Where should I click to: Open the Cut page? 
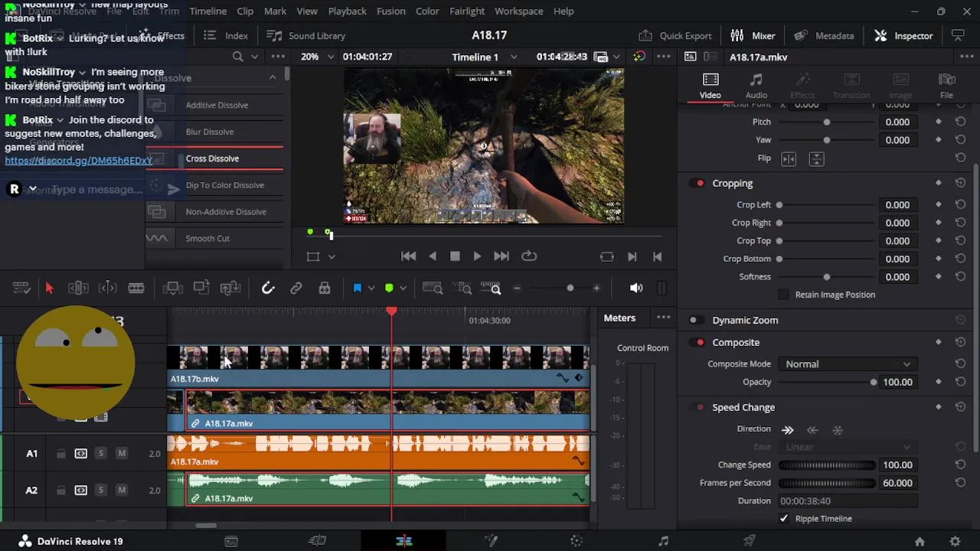click(317, 541)
